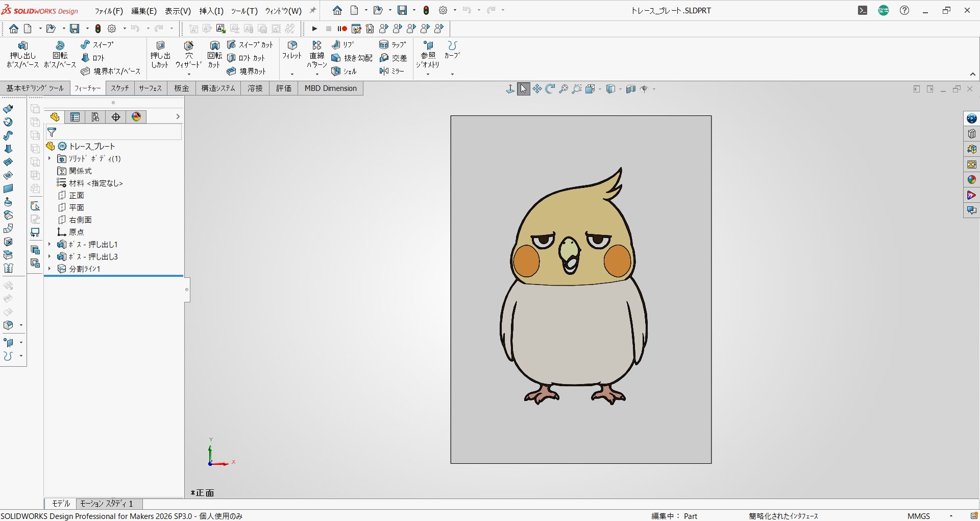The width and height of the screenshot is (980, 521).
Task: Apply the シェル shell tool
Action: pos(344,72)
